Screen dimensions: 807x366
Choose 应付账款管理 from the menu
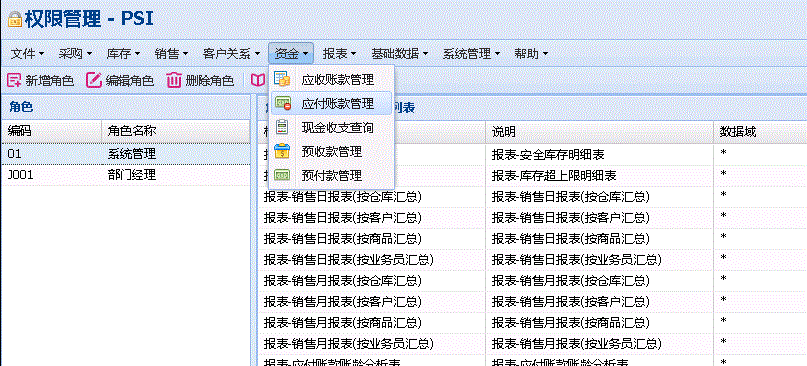(331, 103)
